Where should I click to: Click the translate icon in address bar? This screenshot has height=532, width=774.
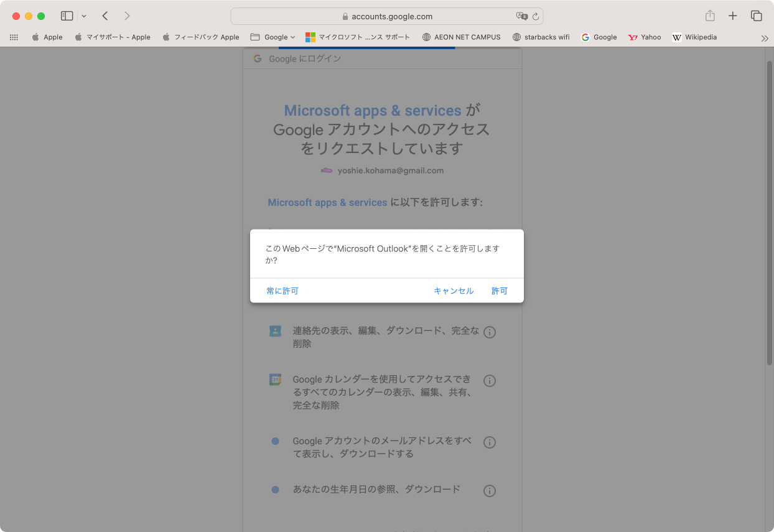coord(521,16)
